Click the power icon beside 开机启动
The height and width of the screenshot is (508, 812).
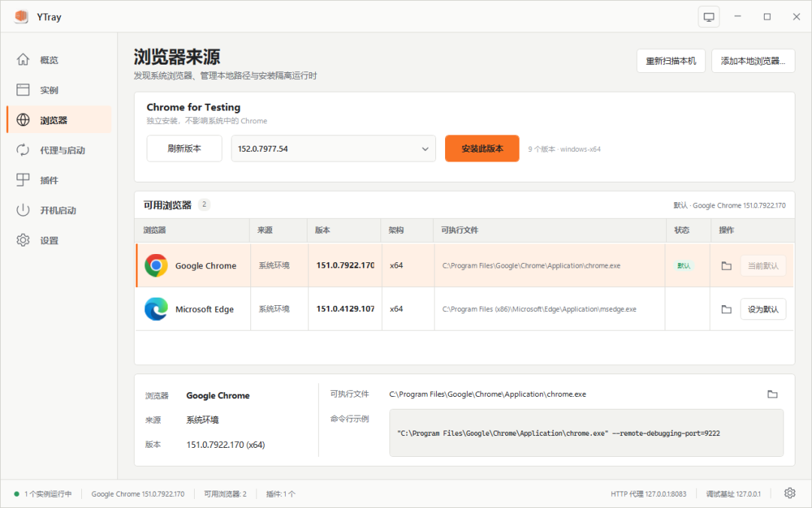pos(23,210)
